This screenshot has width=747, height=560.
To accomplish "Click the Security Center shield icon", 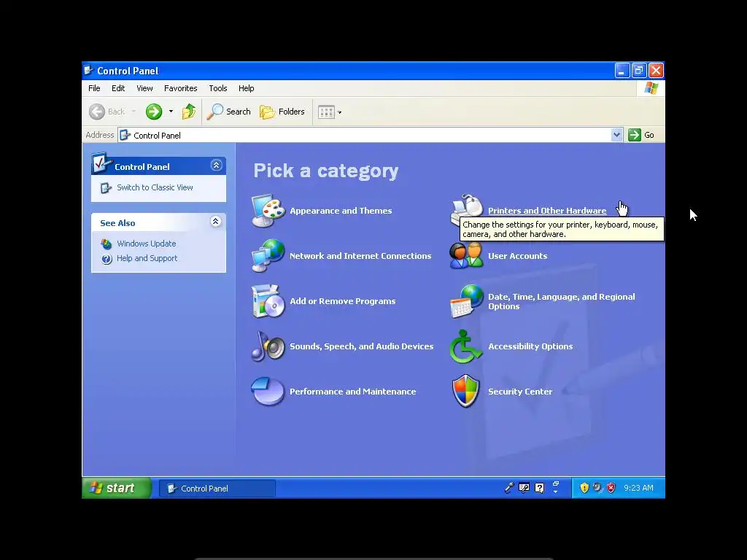I will (x=466, y=392).
